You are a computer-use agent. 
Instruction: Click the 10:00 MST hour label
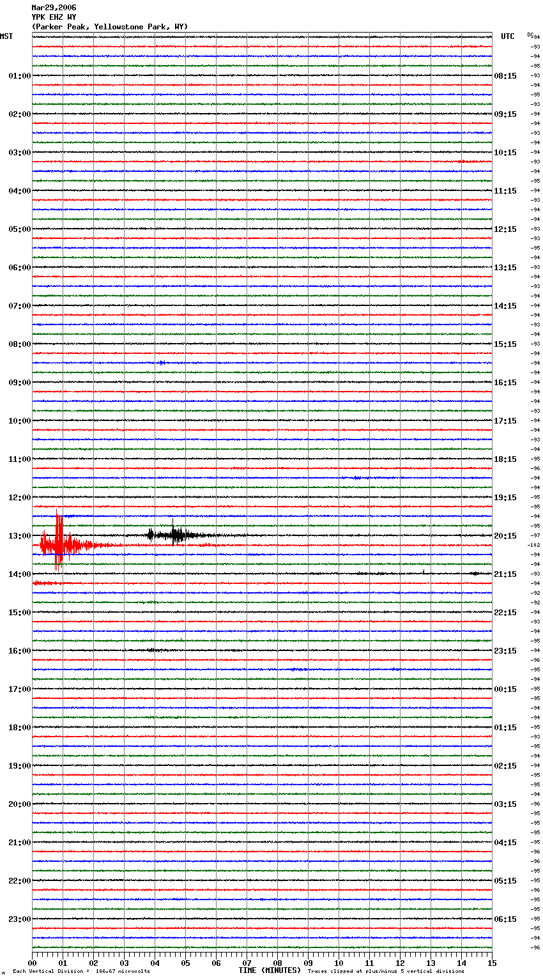(20, 421)
